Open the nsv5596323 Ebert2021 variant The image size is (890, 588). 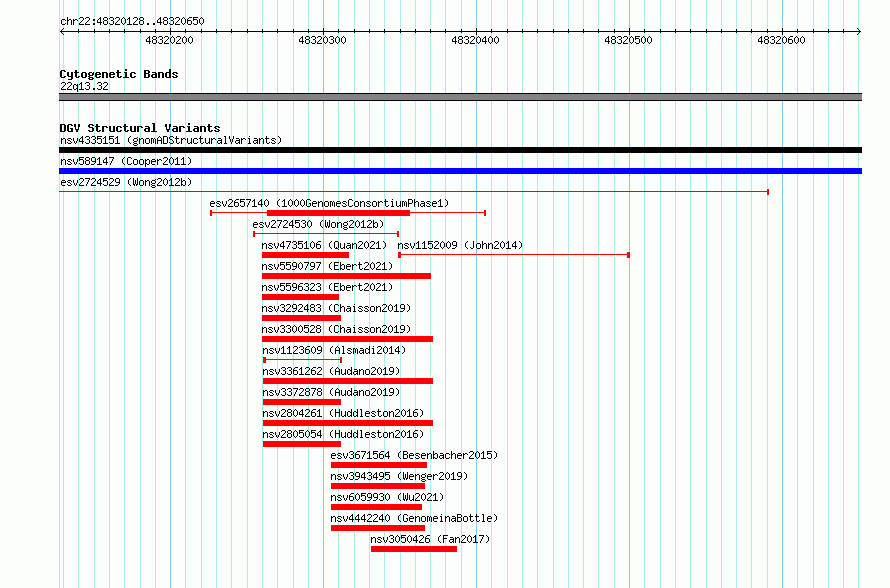[327, 287]
